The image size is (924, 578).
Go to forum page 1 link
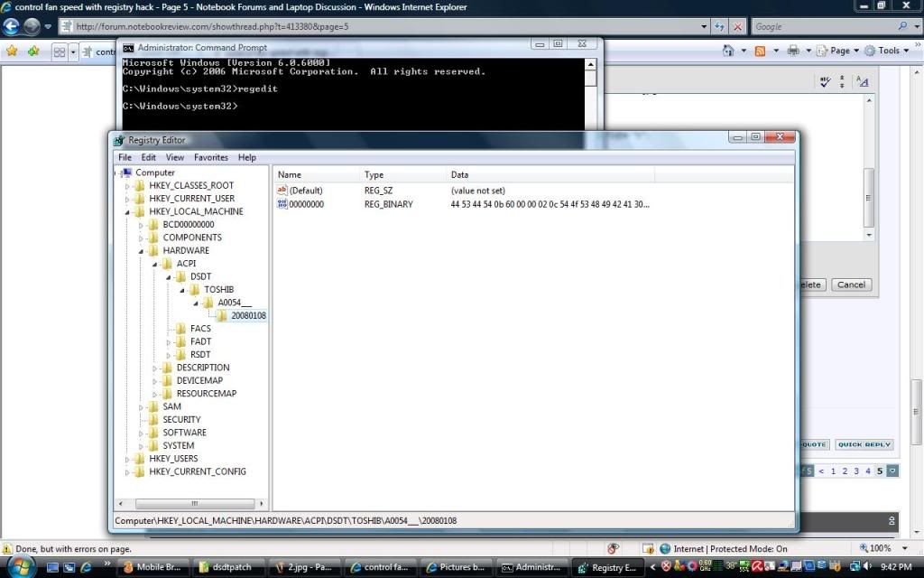tap(833, 471)
